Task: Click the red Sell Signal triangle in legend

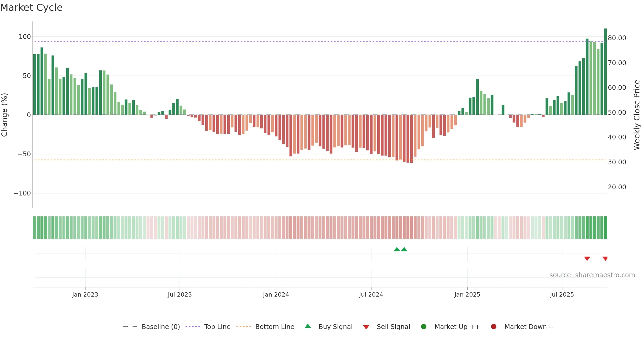Action: point(366,327)
